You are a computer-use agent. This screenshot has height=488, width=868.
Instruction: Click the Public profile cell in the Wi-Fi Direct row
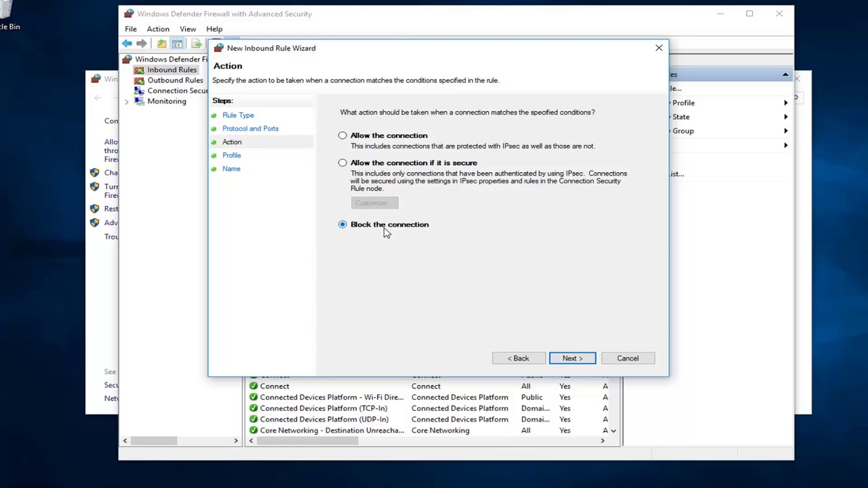532,397
